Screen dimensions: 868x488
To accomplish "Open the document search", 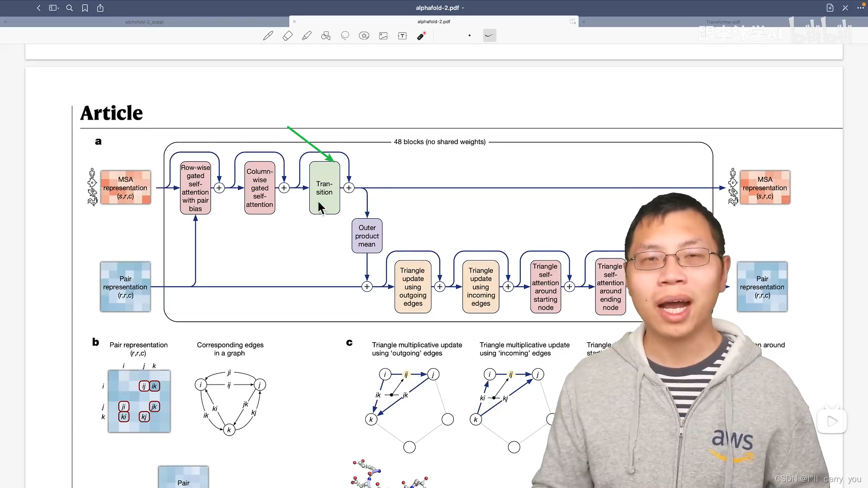I will [x=70, y=8].
